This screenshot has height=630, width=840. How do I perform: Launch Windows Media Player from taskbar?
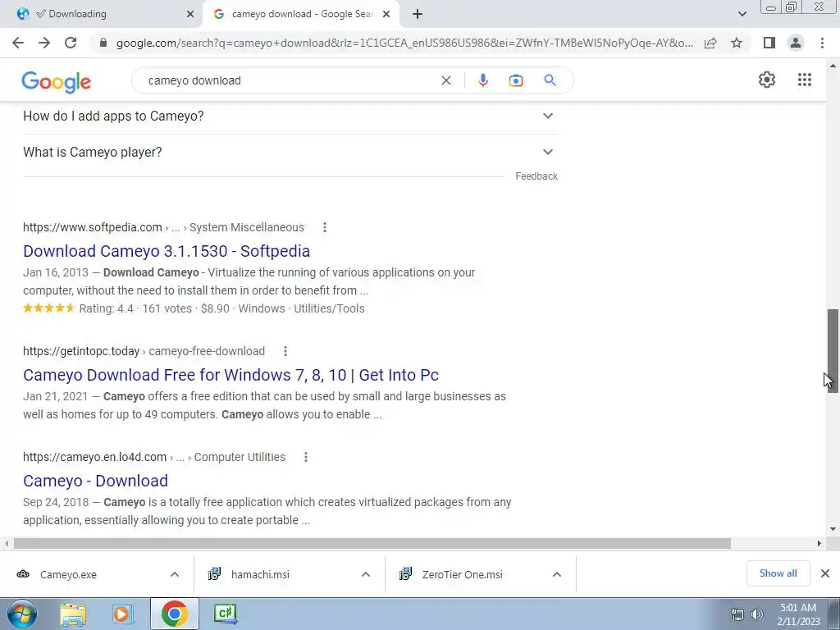[x=123, y=614]
